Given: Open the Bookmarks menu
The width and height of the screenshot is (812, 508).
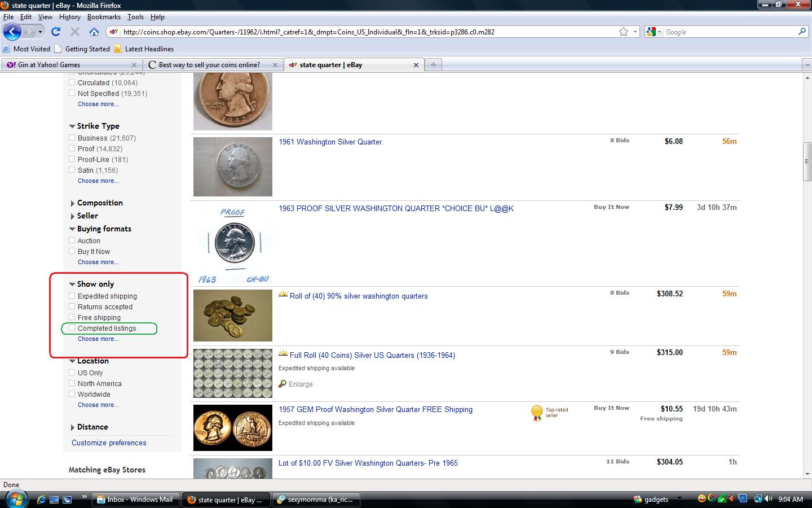Looking at the screenshot, I should coord(104,17).
